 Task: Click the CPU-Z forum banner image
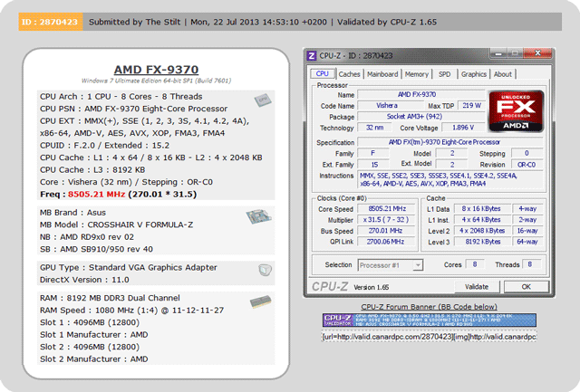[429, 320]
